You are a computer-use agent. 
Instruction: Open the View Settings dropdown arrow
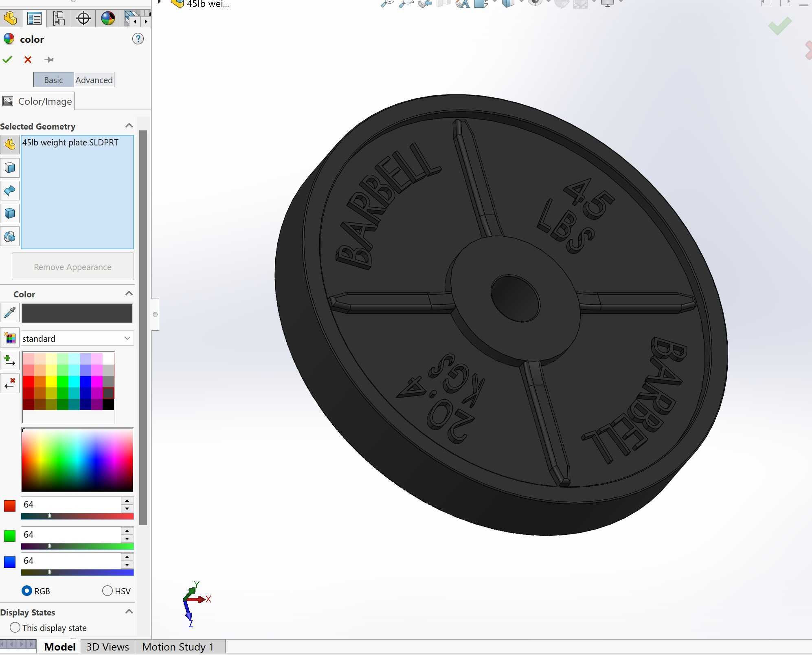tap(621, 2)
